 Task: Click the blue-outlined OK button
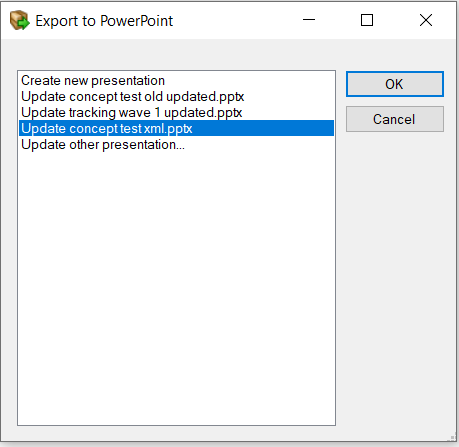click(395, 84)
